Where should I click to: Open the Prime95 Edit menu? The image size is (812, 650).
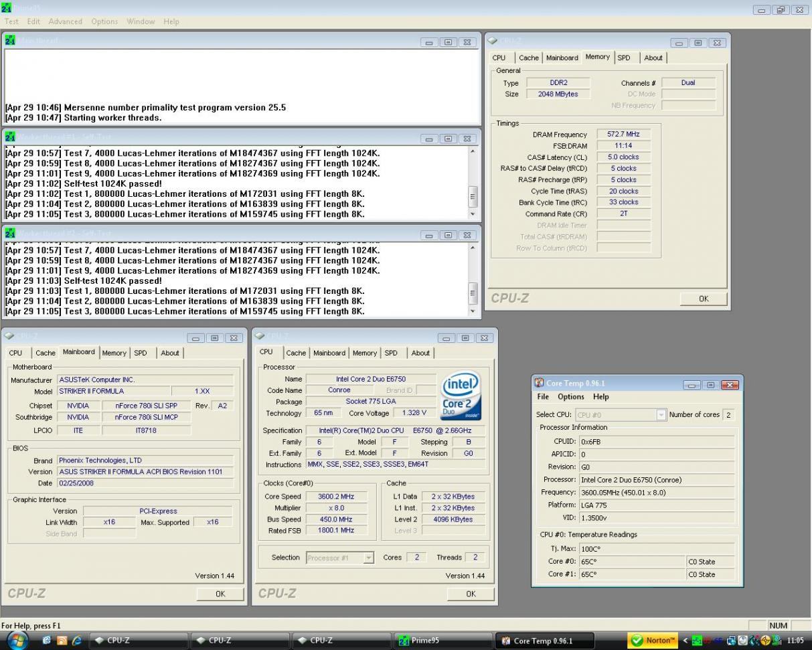click(x=33, y=21)
